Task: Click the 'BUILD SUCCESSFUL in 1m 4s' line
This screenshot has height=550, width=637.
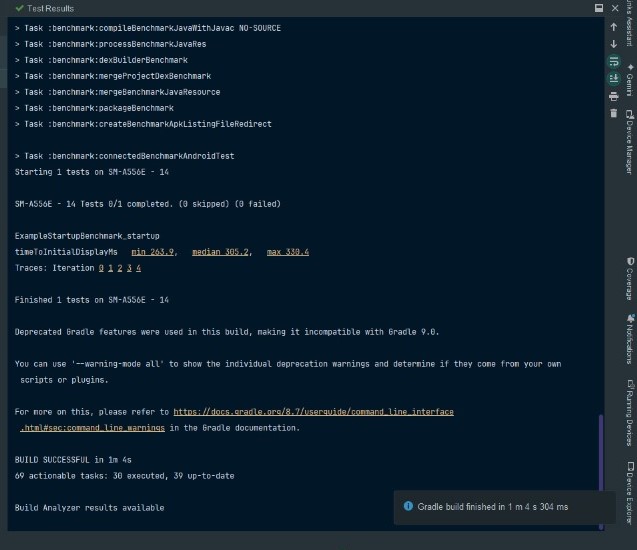Action: [73, 460]
